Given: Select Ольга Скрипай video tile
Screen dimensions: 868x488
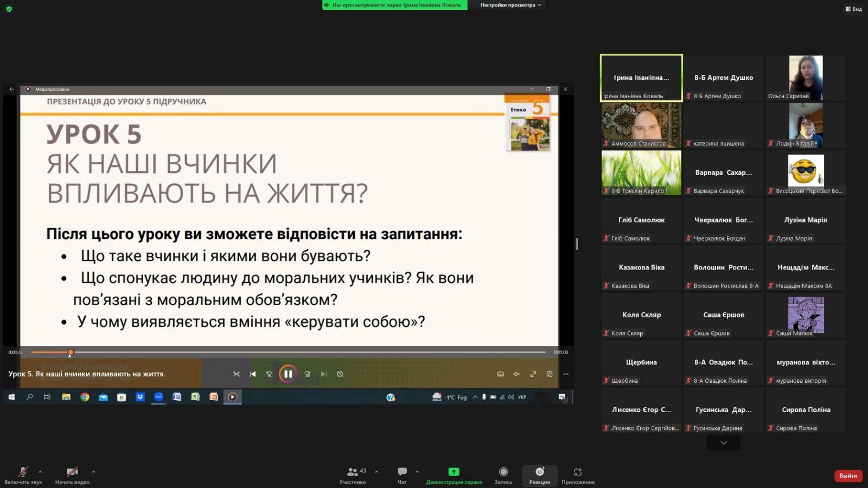Looking at the screenshot, I should click(x=806, y=78).
